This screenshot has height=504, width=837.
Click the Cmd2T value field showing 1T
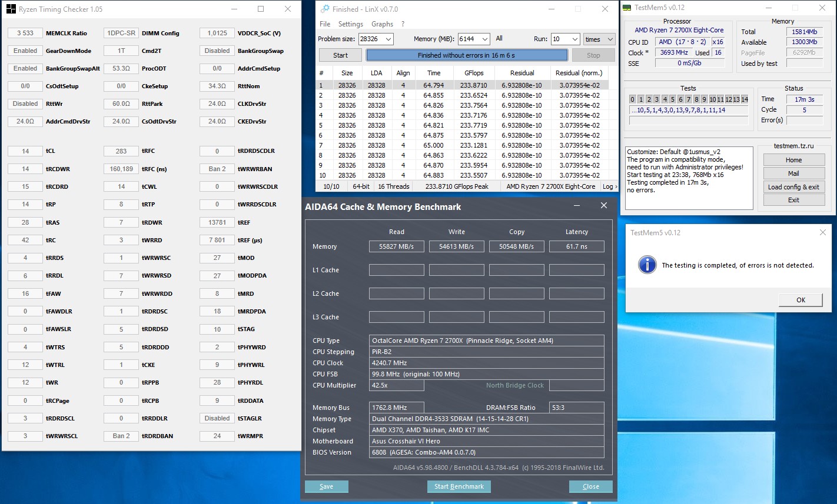pyautogui.click(x=121, y=51)
